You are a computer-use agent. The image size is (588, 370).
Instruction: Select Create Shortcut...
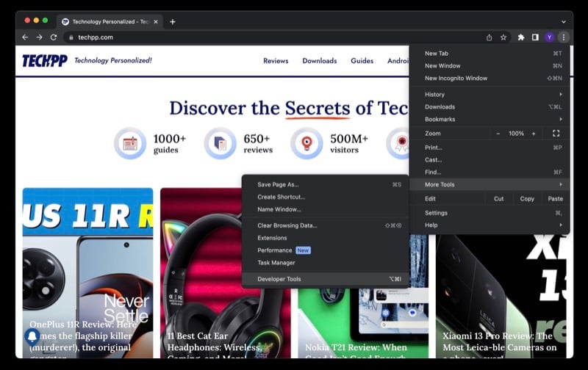pos(325,197)
